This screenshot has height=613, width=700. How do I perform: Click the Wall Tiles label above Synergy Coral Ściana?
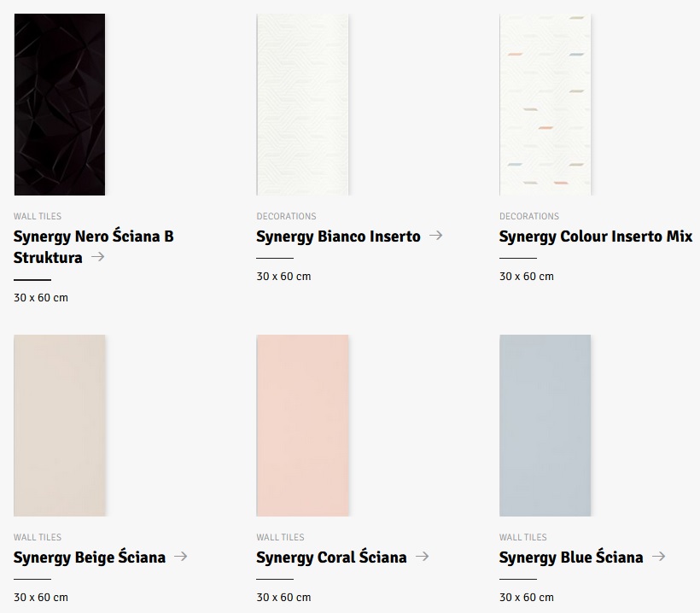pos(280,537)
